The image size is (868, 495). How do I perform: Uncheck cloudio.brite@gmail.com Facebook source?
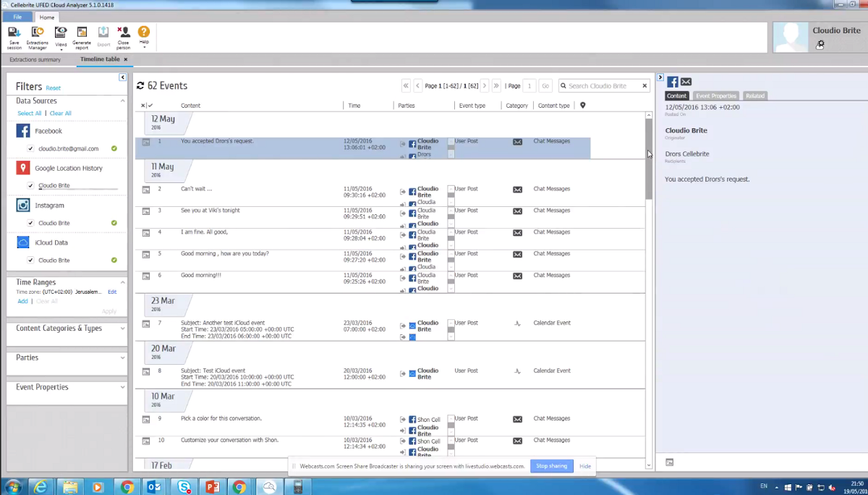(x=30, y=148)
